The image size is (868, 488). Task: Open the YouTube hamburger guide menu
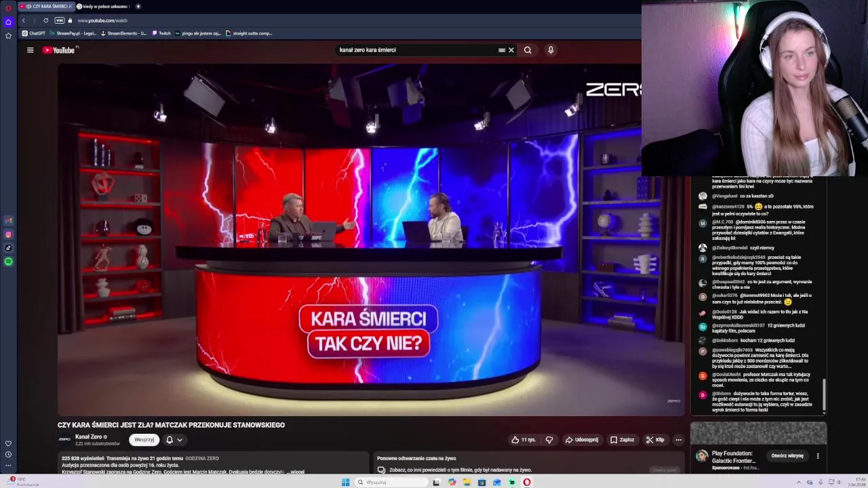point(30,50)
